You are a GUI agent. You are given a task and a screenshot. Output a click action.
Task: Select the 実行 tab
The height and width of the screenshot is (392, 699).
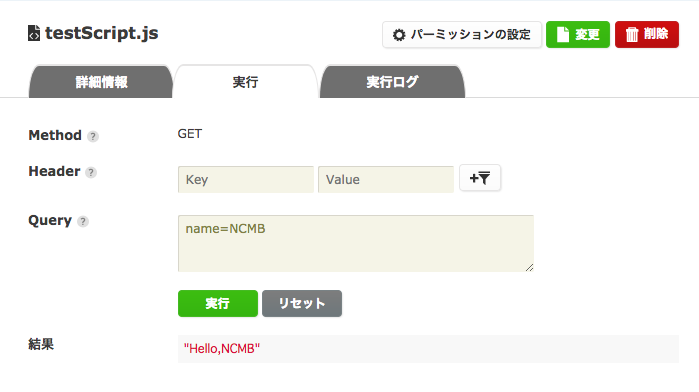[x=245, y=82]
